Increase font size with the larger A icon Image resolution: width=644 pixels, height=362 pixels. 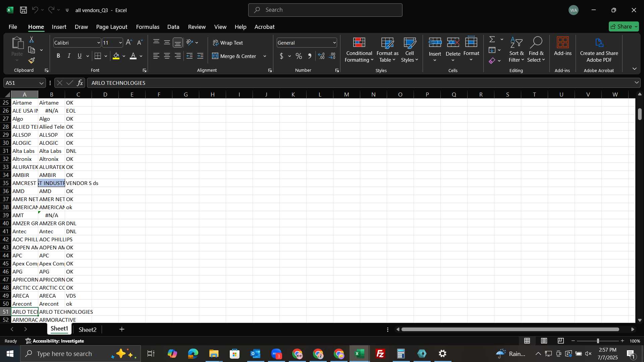(x=129, y=43)
